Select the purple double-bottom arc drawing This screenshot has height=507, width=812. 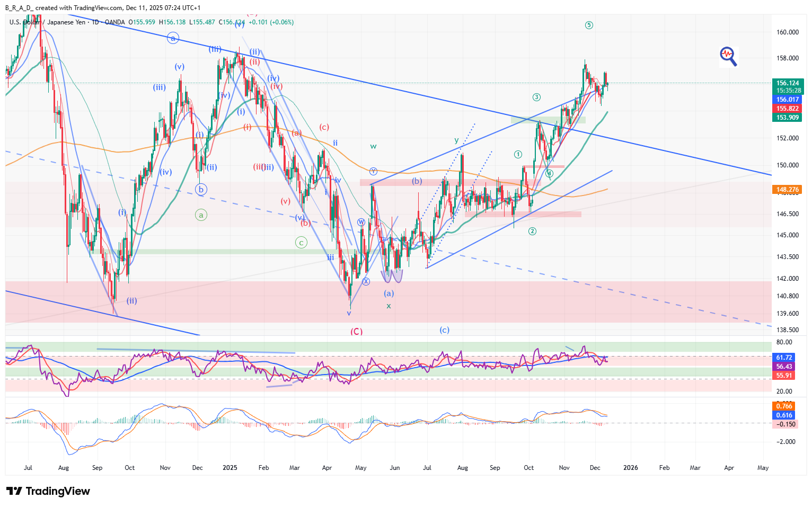coord(392,276)
